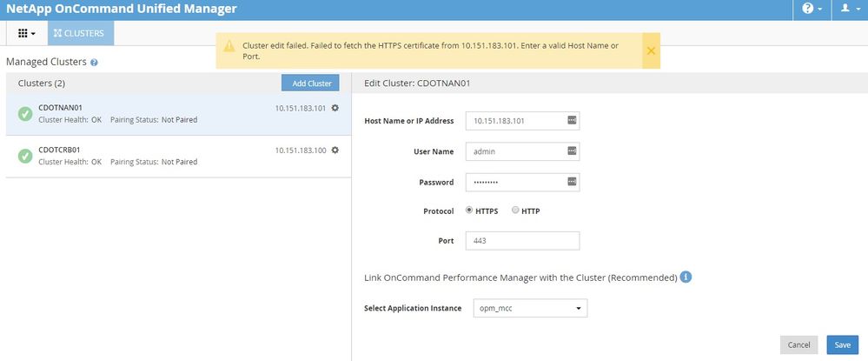Open the gear settings for CDOTCRB01
Screen dimensions: 868x361
click(x=335, y=150)
